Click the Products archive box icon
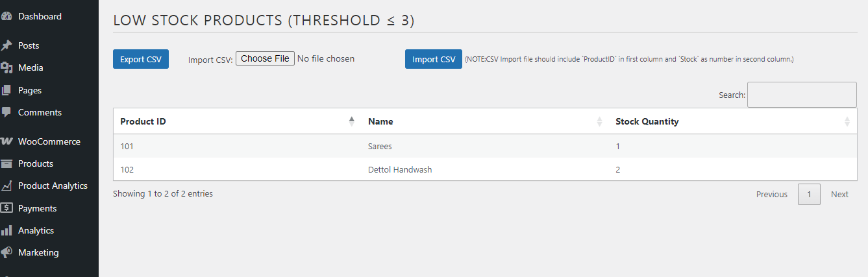868x277 pixels. [6, 163]
